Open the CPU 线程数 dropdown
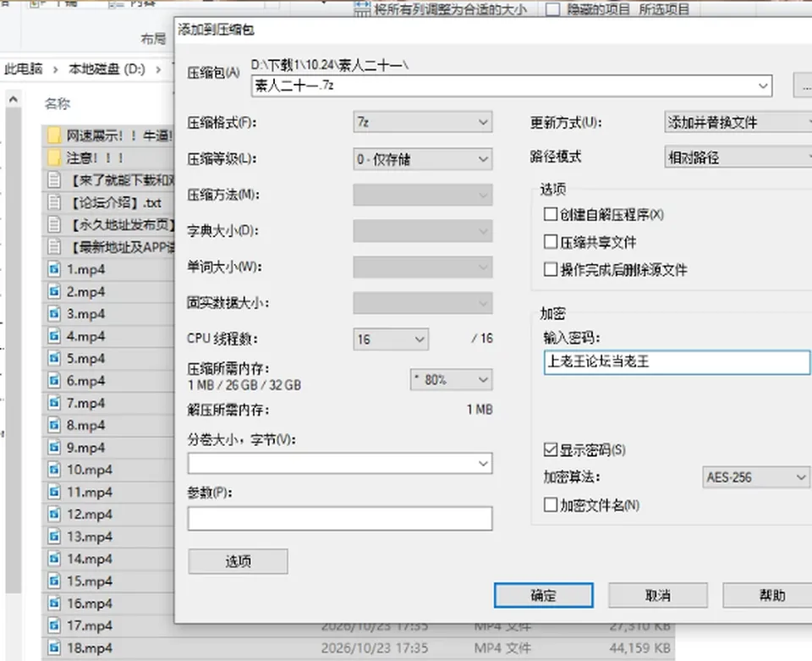 tap(391, 339)
